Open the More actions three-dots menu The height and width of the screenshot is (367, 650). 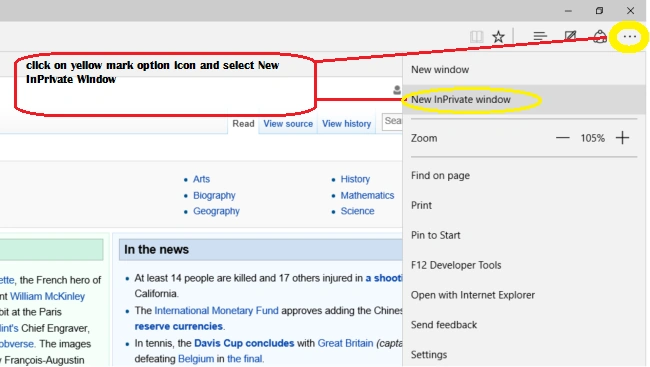pyautogui.click(x=629, y=36)
